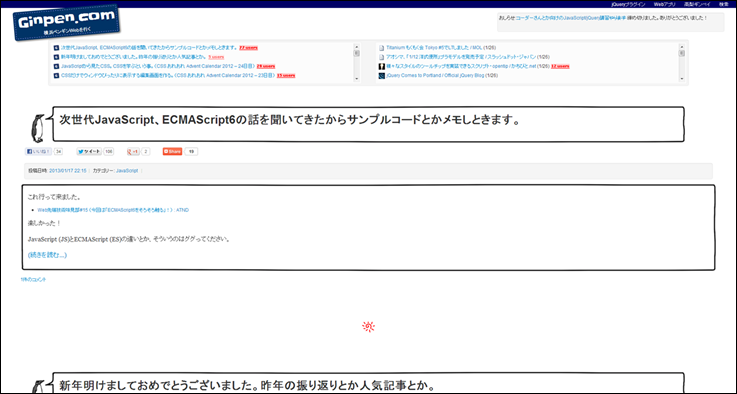737x394 pixels.
Task: Open jQuery Comes to Portland blog link
Action: tap(435, 75)
